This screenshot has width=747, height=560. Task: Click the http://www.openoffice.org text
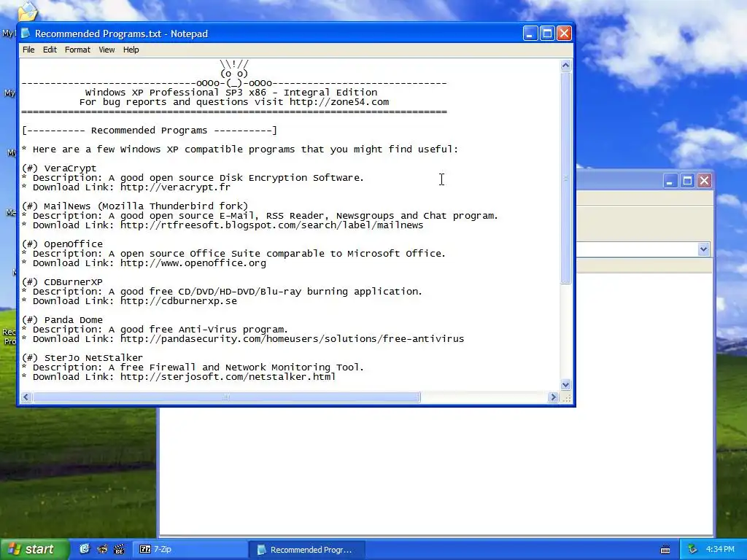[x=193, y=262]
